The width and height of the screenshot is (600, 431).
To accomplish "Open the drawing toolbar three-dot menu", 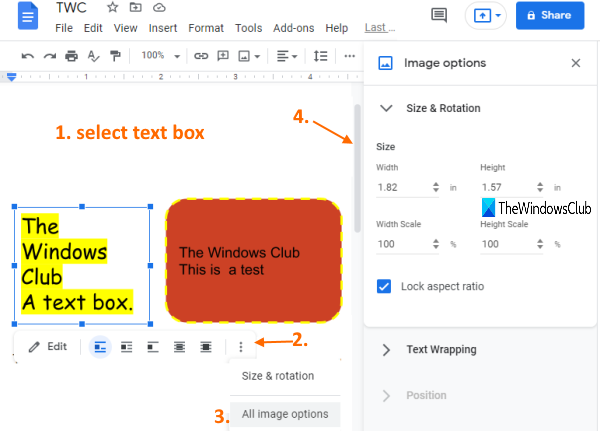I will [x=241, y=347].
